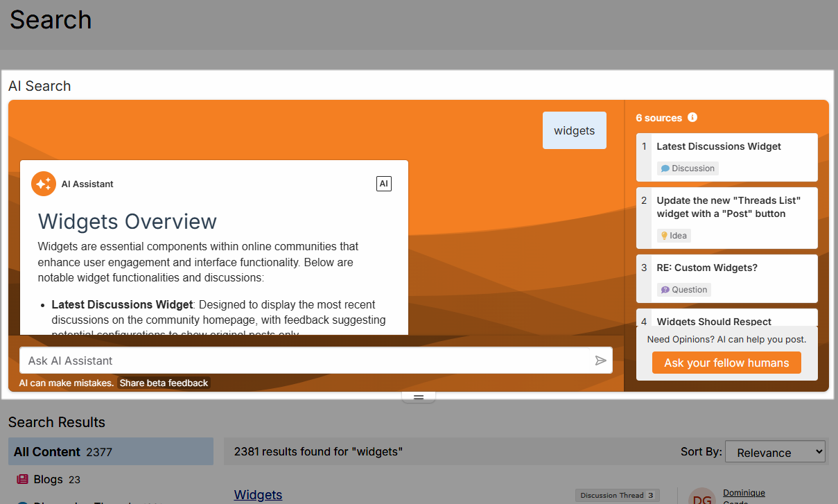Click the AI badge in assistant card
Image resolution: width=838 pixels, height=504 pixels.
384,184
